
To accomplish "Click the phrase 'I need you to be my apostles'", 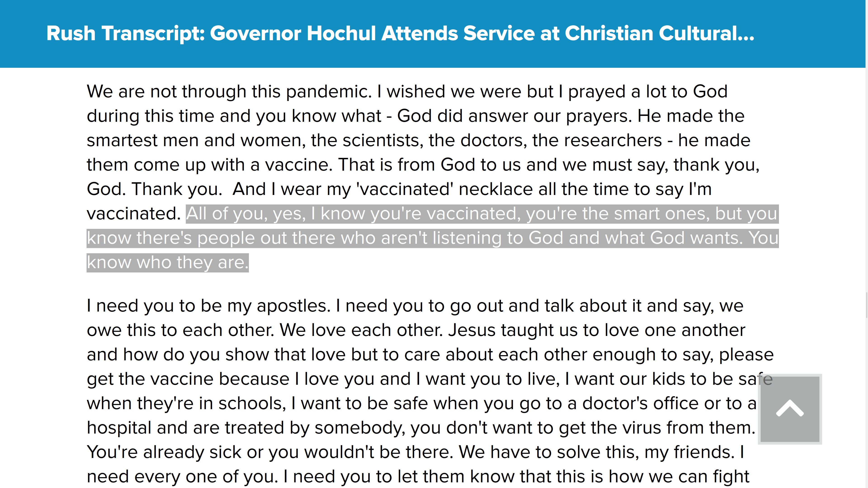I will [x=209, y=306].
